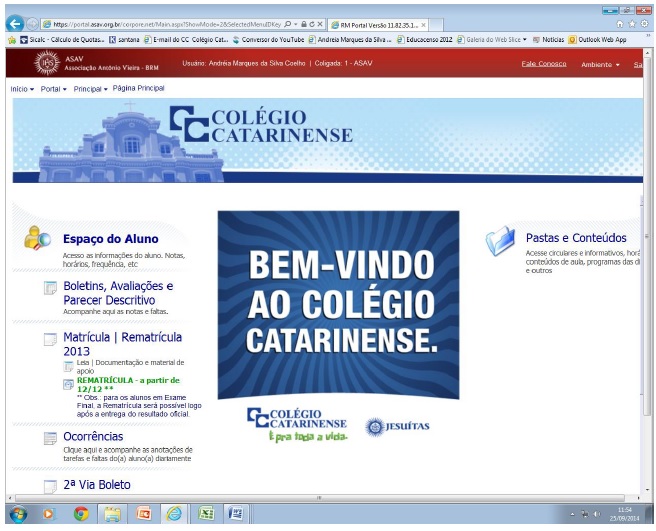Viewport: 656px width, 531px height.
Task: Open Pastas e Conteúdos link
Action: coord(576,238)
